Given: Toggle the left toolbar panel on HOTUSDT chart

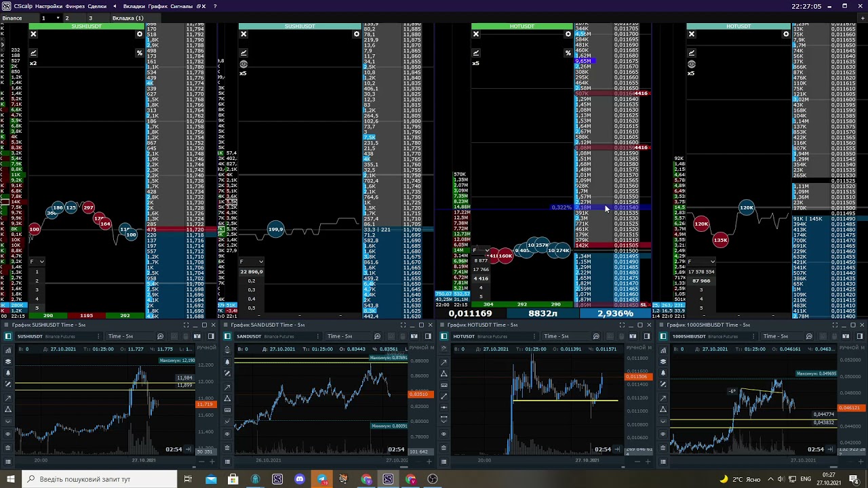Looking at the screenshot, I should pos(444,336).
